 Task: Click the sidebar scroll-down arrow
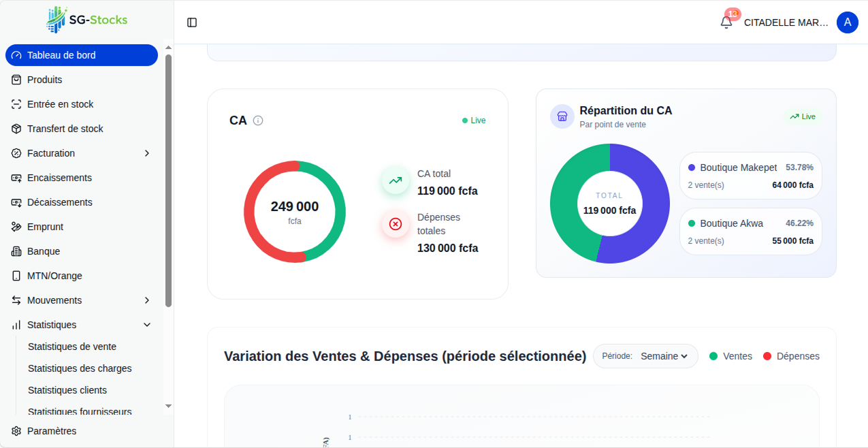click(169, 406)
